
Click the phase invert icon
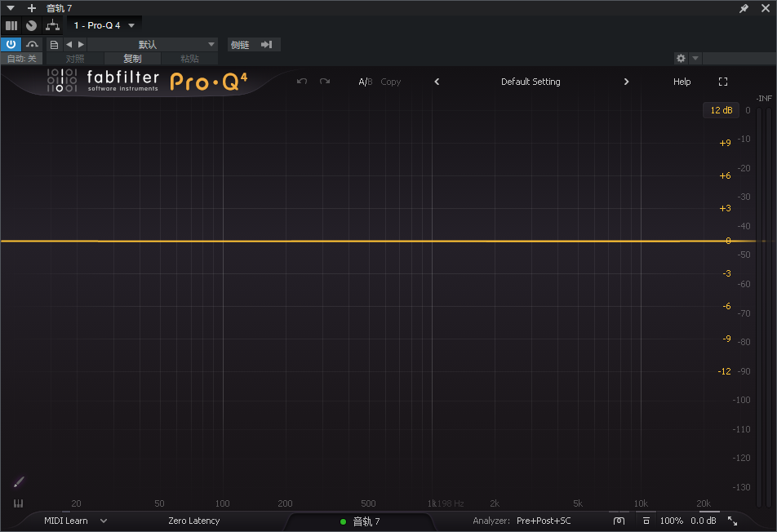(x=646, y=521)
